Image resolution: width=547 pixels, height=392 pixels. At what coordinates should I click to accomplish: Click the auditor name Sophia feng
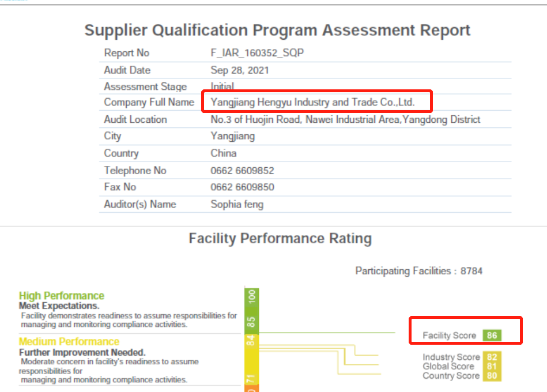tap(237, 205)
